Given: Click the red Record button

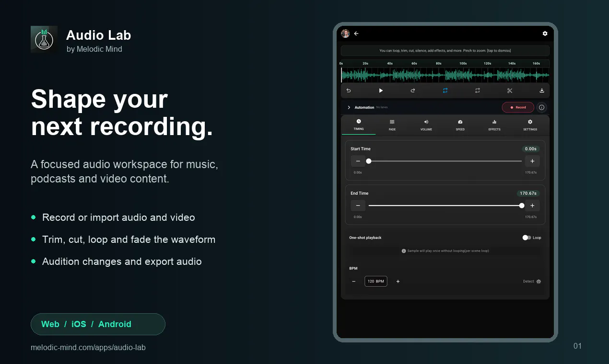Looking at the screenshot, I should [518, 107].
